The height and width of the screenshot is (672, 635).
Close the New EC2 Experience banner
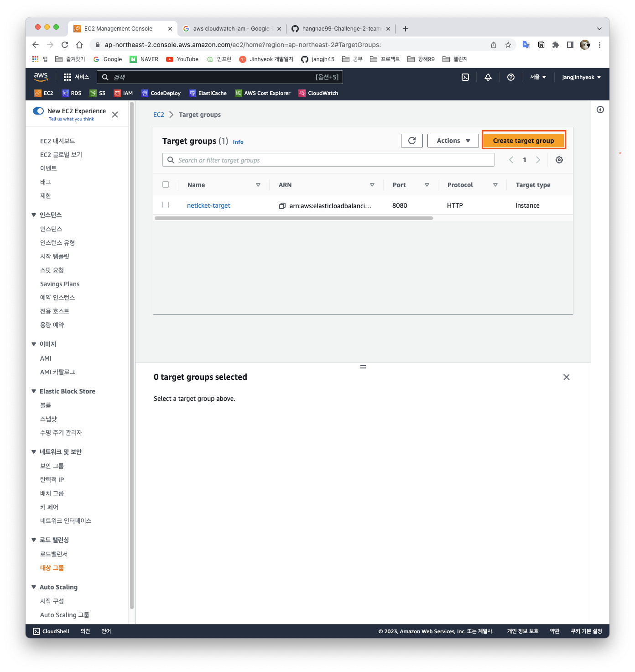coord(115,115)
